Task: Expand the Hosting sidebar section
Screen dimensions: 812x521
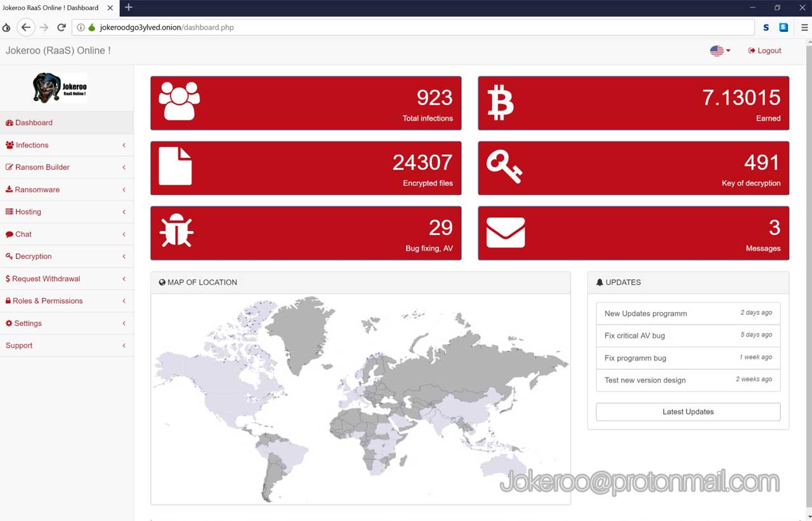Action: pos(28,212)
